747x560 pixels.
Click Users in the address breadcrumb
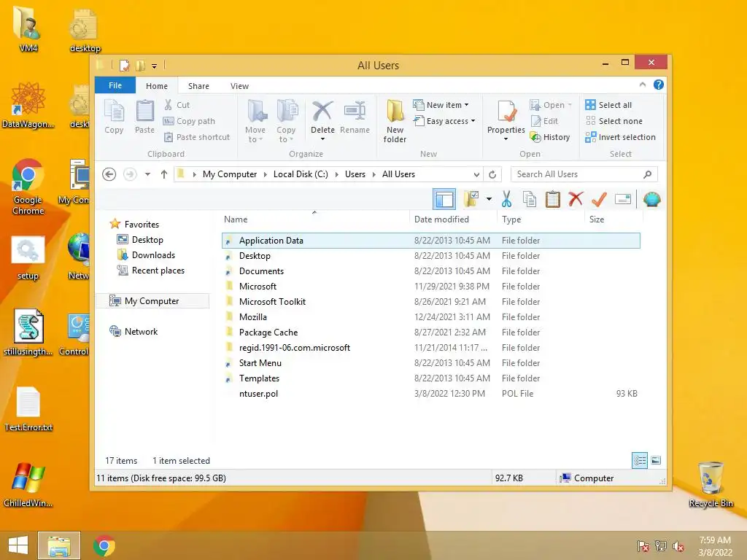pyautogui.click(x=355, y=174)
